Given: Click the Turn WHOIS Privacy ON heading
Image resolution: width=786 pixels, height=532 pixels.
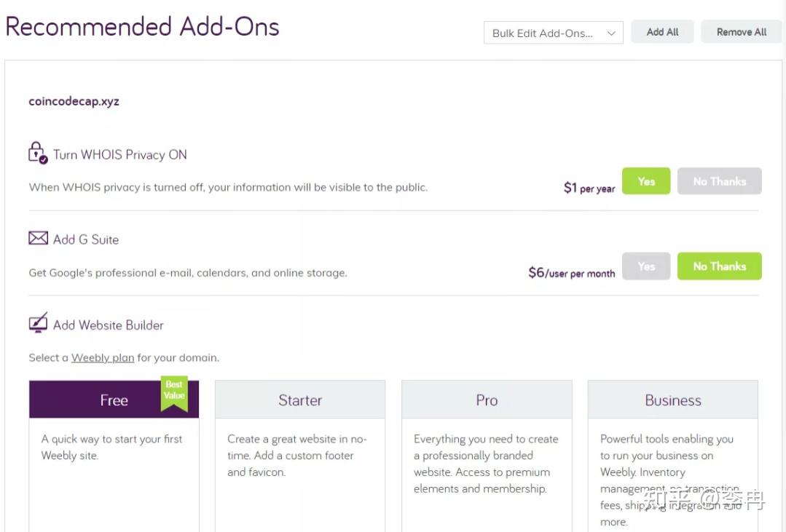Looking at the screenshot, I should tap(120, 154).
